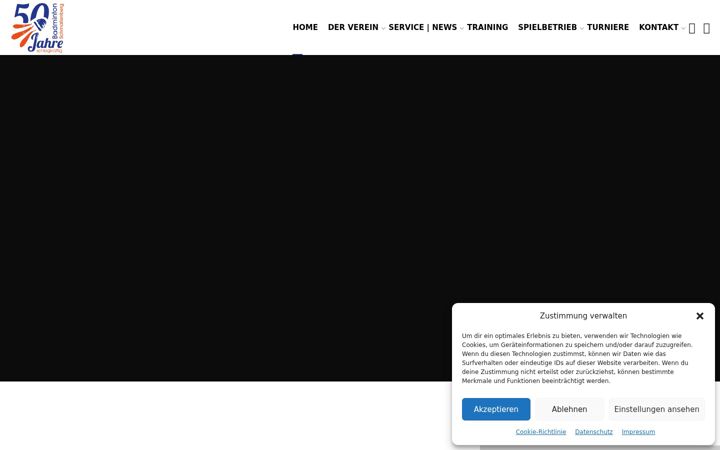Image resolution: width=720 pixels, height=450 pixels.
Task: Decline cookies with the Ablehnen button
Action: tap(569, 409)
